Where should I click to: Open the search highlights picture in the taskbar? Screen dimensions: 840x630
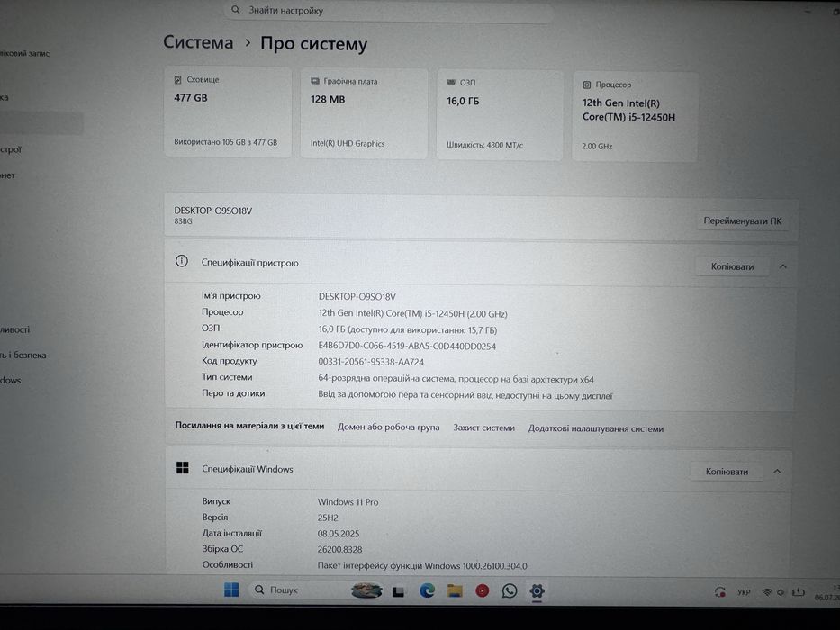pyautogui.click(x=366, y=590)
